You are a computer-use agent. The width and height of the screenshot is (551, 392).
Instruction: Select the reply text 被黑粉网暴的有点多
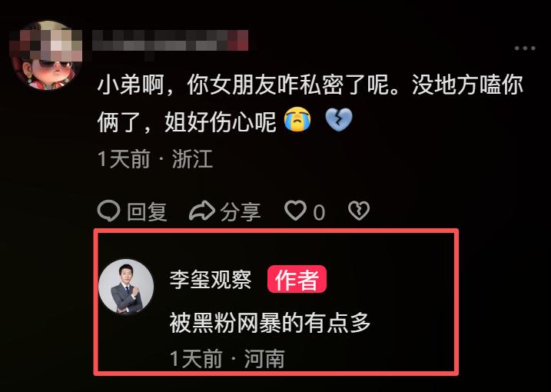point(270,323)
